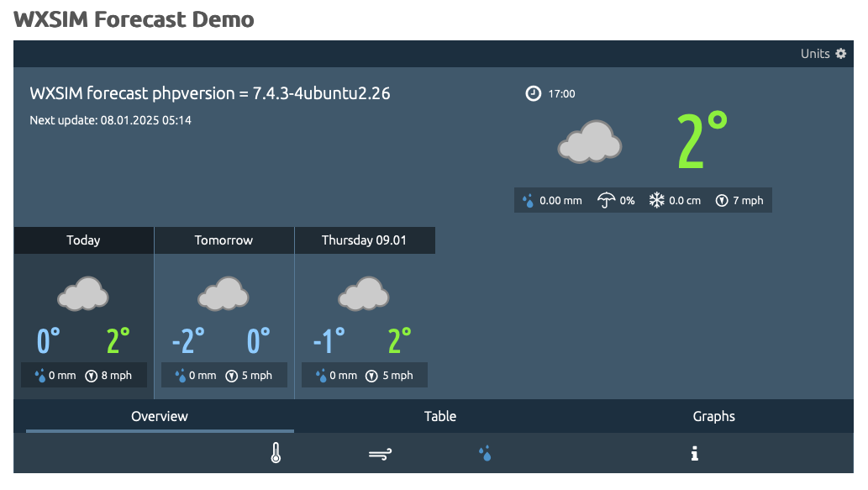
Task: Open the Units settings gear
Action: click(x=840, y=54)
